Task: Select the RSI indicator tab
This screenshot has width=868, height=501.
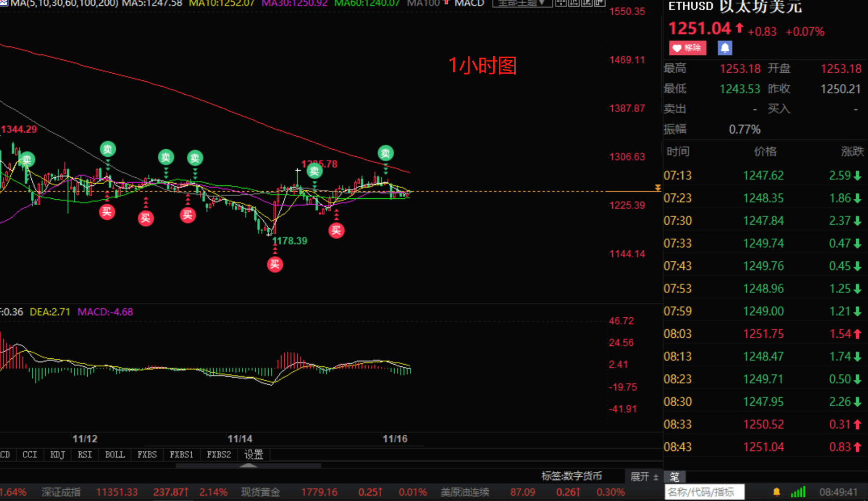Action: [85, 455]
